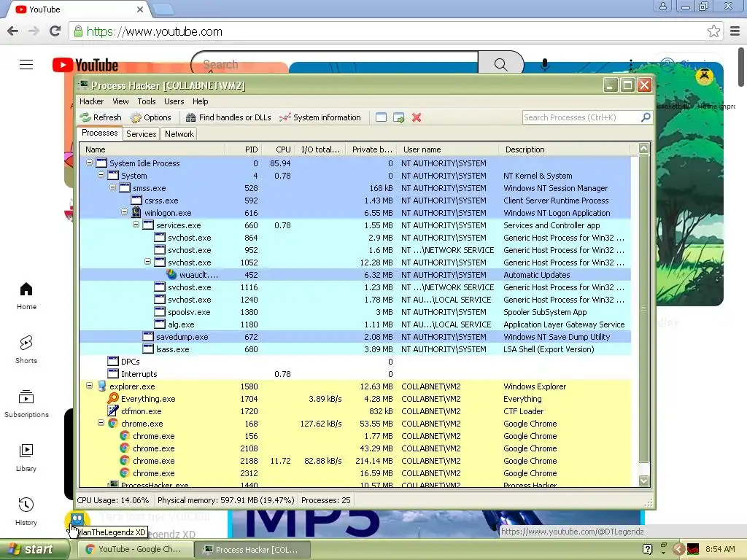Click the find window toolbar icon
The width and height of the screenshot is (747, 560).
(381, 117)
